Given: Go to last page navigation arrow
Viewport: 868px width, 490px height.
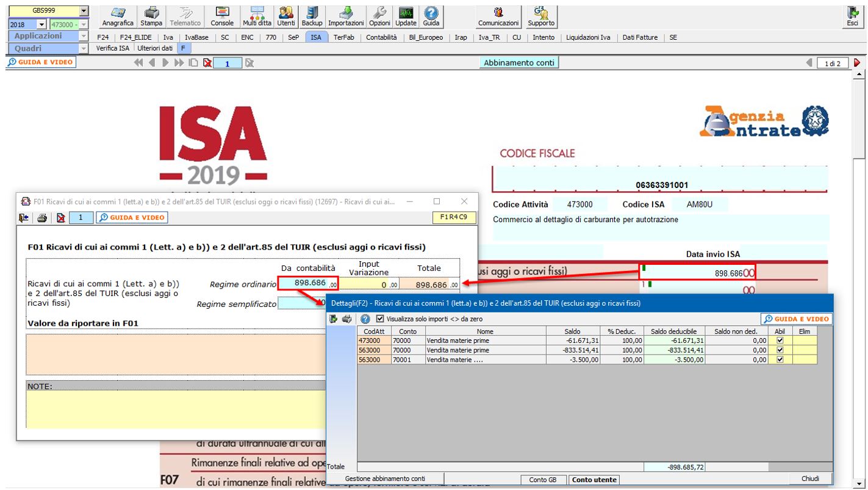Looking at the screenshot, I should [178, 62].
